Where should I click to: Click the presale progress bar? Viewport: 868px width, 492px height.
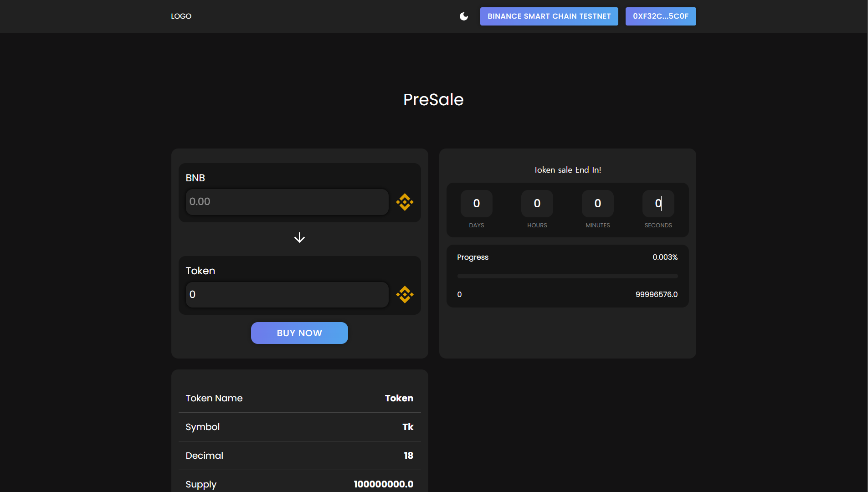[x=567, y=276]
